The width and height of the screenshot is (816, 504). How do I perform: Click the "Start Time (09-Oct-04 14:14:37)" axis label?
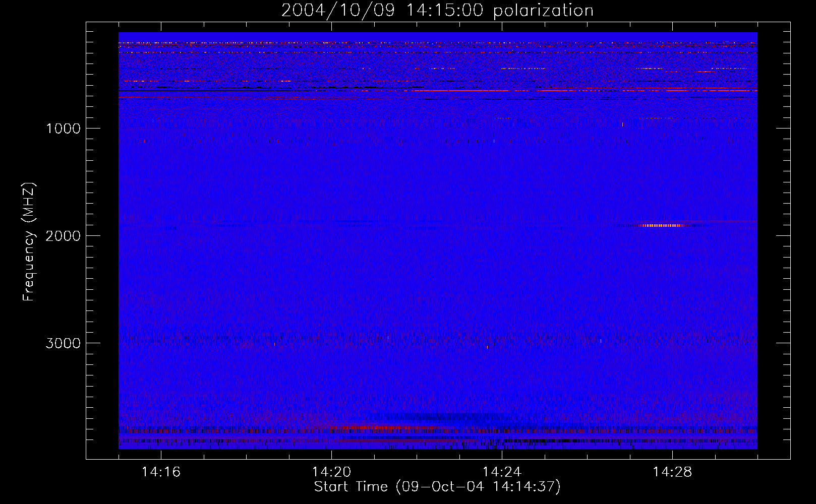click(437, 487)
